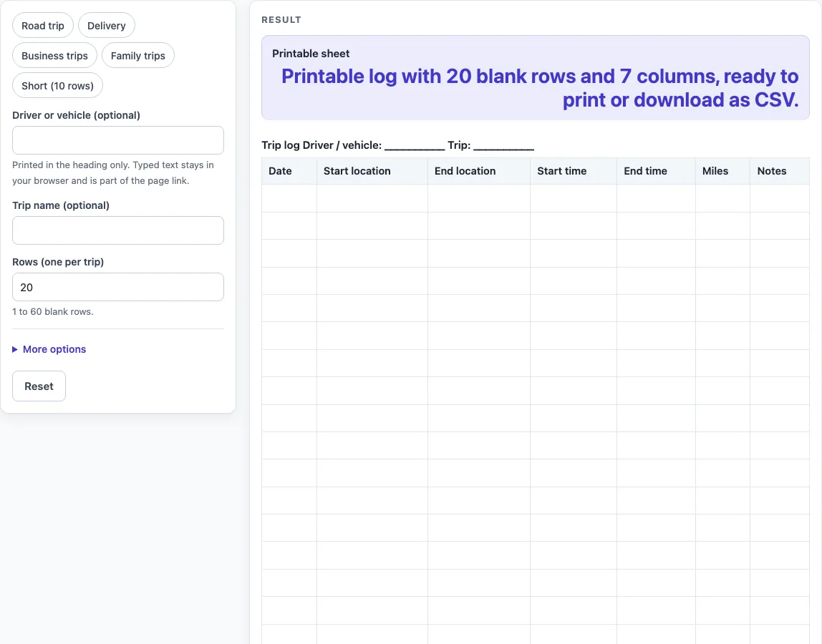Image resolution: width=822 pixels, height=644 pixels.
Task: Apply the Business trips preset
Action: point(54,56)
